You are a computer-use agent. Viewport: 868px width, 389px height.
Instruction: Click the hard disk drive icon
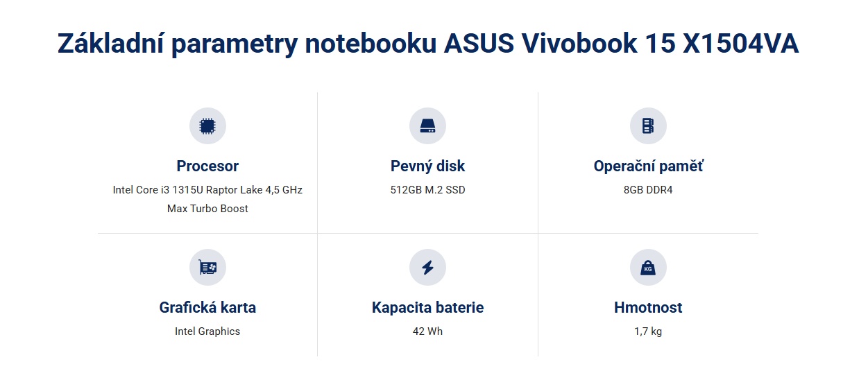pyautogui.click(x=427, y=126)
